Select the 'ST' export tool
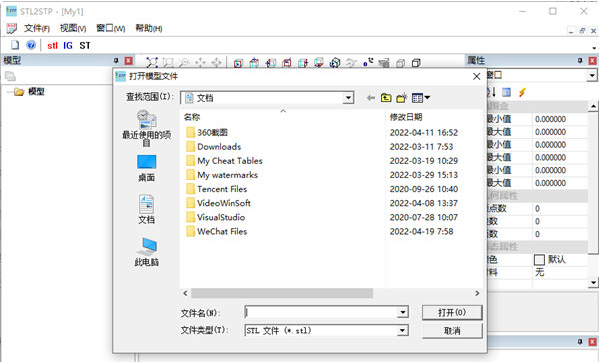 (85, 45)
